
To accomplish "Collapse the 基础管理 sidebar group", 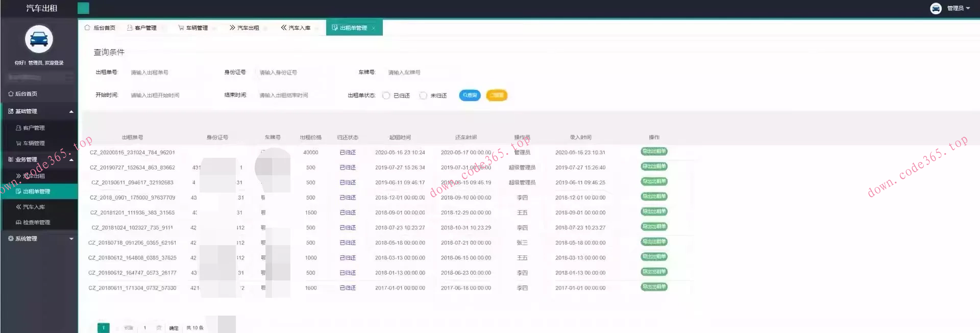I will [x=39, y=111].
